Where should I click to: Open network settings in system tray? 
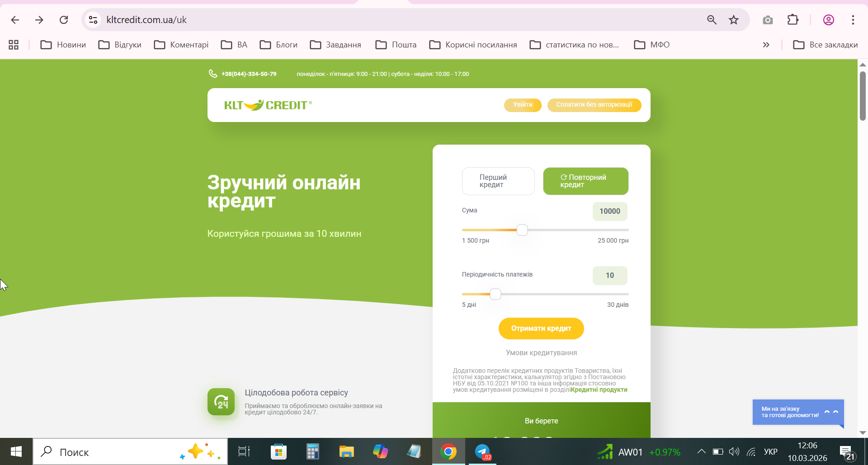point(751,451)
